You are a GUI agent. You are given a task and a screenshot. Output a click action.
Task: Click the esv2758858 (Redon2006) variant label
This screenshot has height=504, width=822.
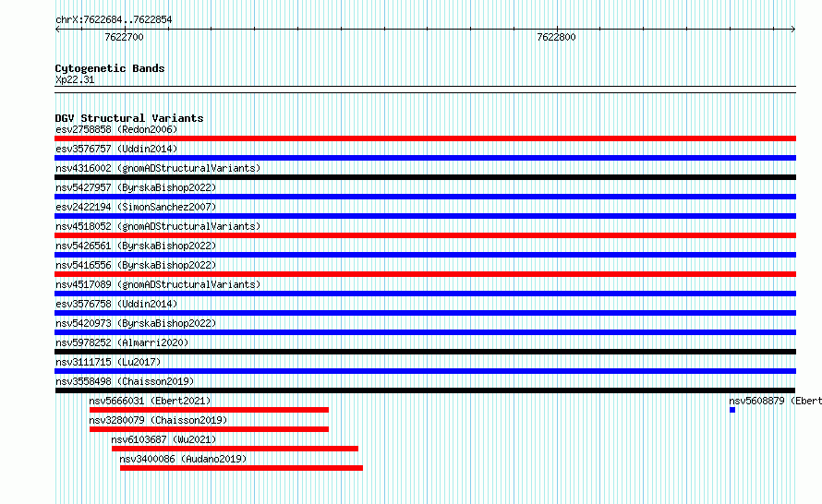(x=116, y=129)
